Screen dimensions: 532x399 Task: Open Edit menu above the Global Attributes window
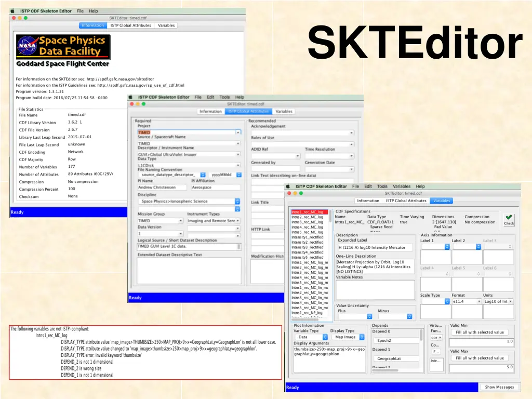point(210,97)
